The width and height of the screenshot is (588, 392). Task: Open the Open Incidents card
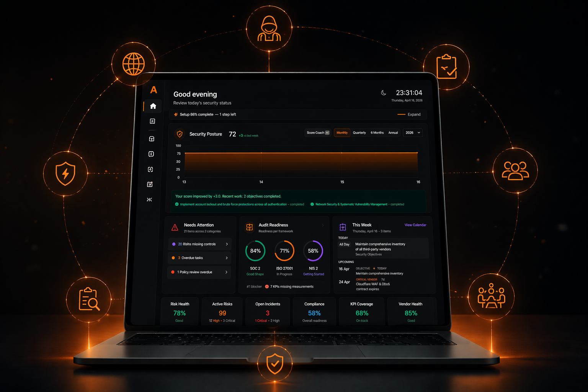(268, 311)
